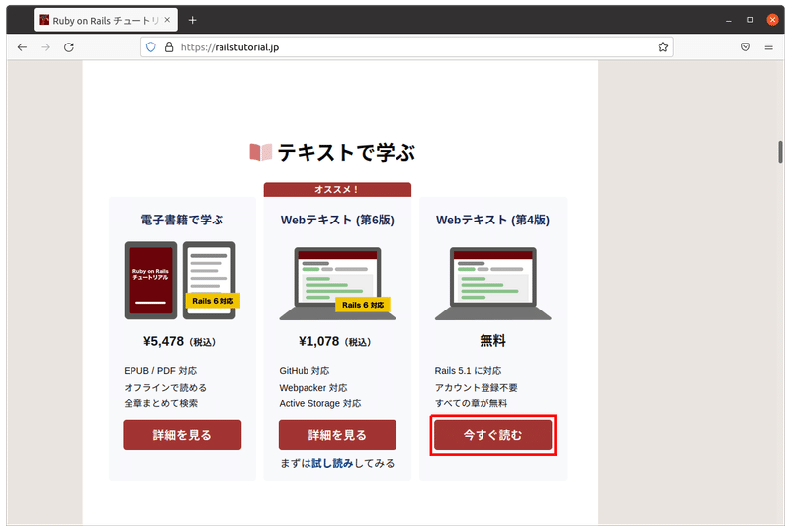Click the tab's Rails favicon
Screen dimensions: 791x532
pyautogui.click(x=44, y=20)
